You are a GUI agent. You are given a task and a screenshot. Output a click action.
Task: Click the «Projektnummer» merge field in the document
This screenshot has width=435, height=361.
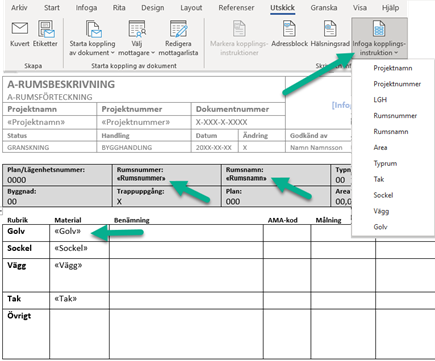[136, 122]
